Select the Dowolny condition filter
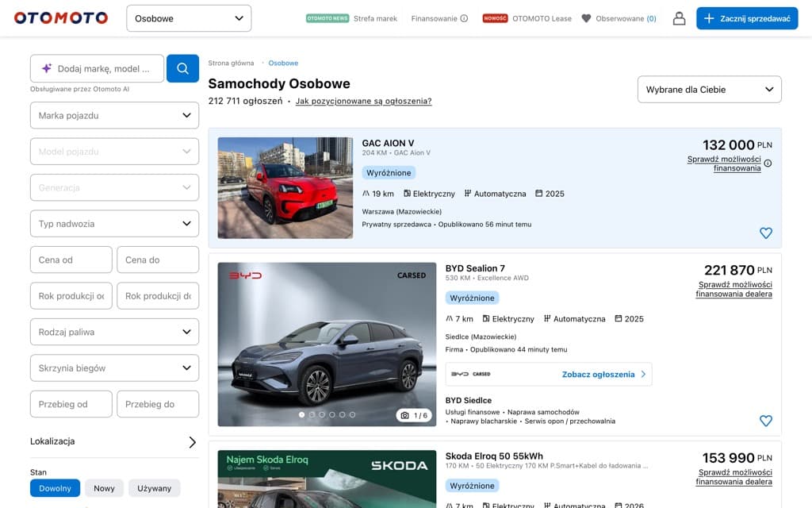This screenshot has width=812, height=508. click(54, 488)
